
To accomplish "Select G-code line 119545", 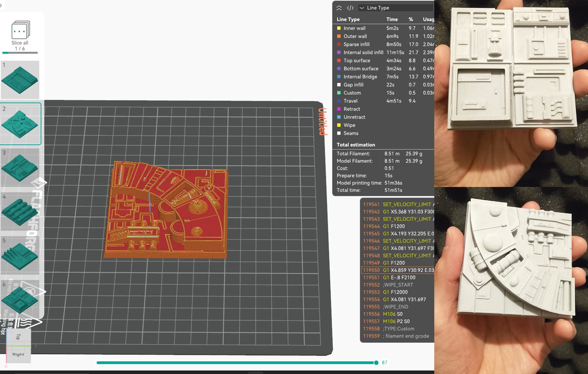I will 398,234.
